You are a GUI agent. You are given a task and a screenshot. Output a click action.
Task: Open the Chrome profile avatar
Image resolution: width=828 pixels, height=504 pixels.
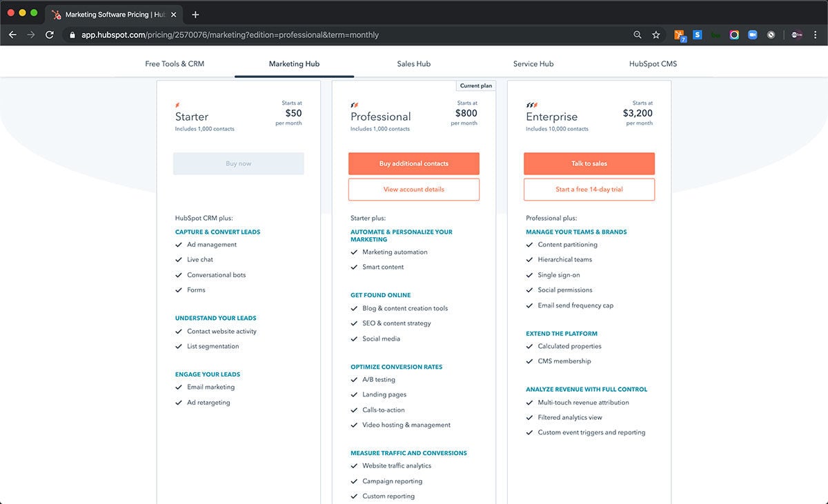797,34
